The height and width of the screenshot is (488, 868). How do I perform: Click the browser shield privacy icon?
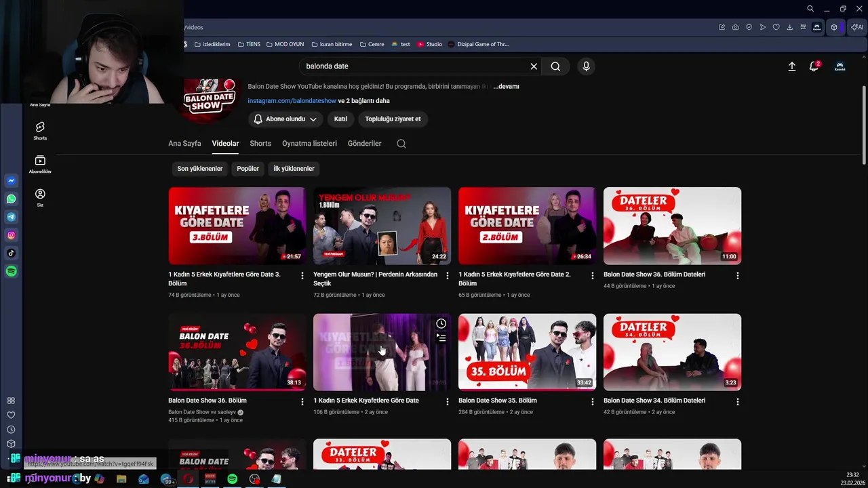click(749, 27)
